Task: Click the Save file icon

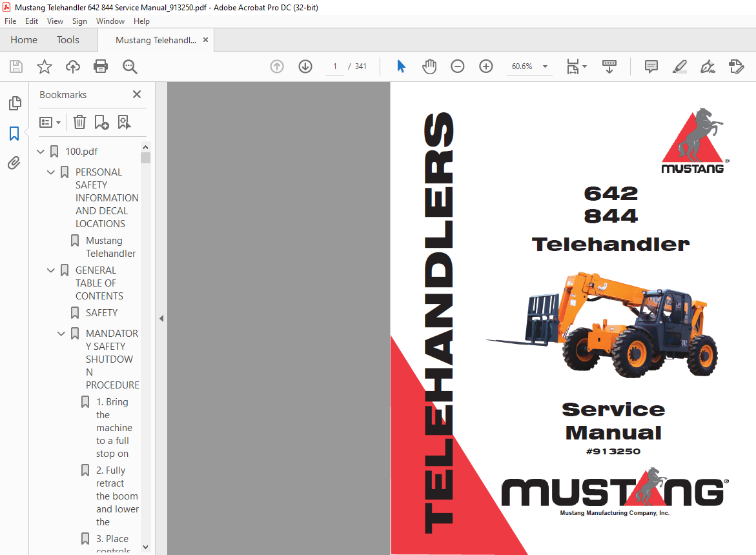Action: tap(16, 66)
